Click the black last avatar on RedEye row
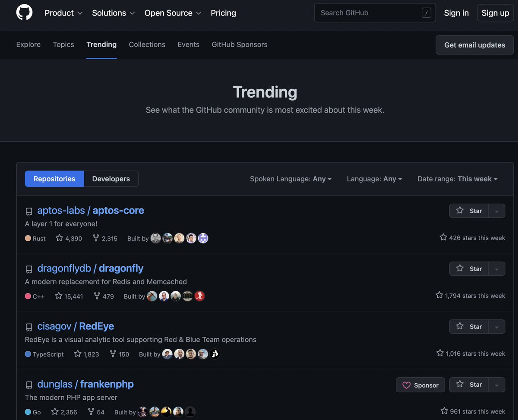The image size is (518, 420). [215, 354]
